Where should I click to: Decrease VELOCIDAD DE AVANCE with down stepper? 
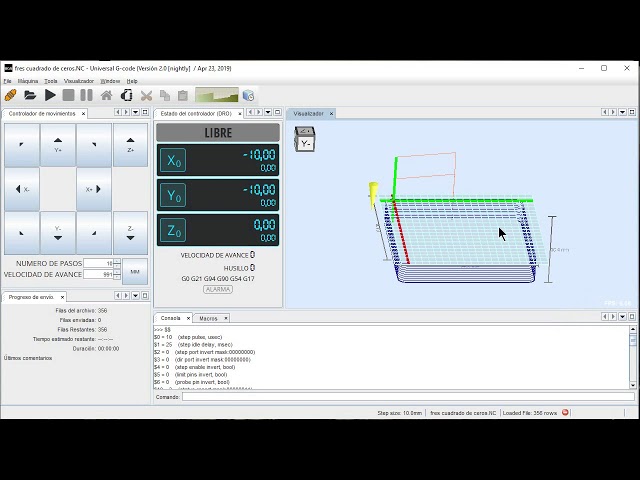pyautogui.click(x=117, y=277)
